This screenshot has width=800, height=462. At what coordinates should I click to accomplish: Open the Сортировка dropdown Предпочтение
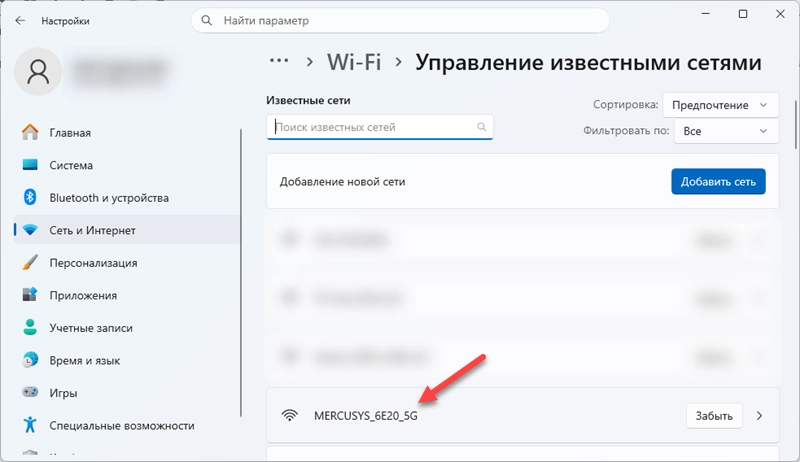tap(720, 105)
